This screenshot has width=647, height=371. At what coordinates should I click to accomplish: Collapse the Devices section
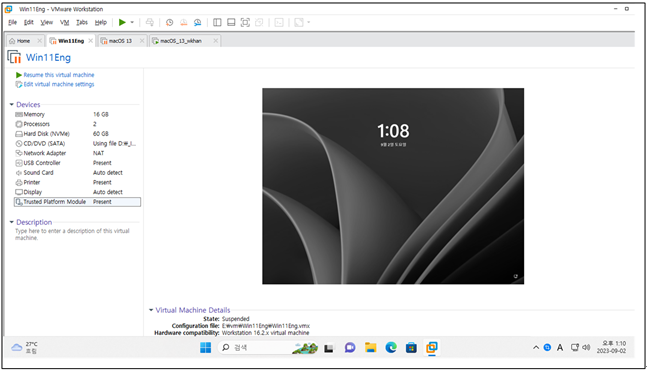coord(12,104)
